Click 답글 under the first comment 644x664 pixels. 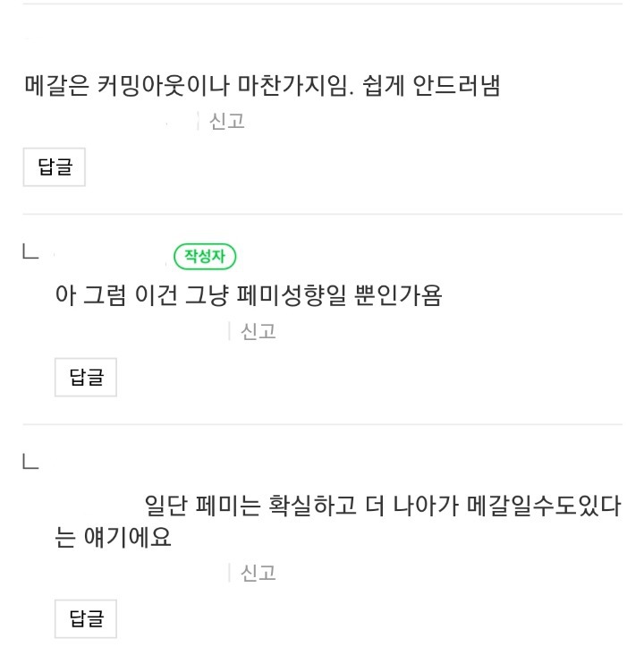(x=54, y=167)
